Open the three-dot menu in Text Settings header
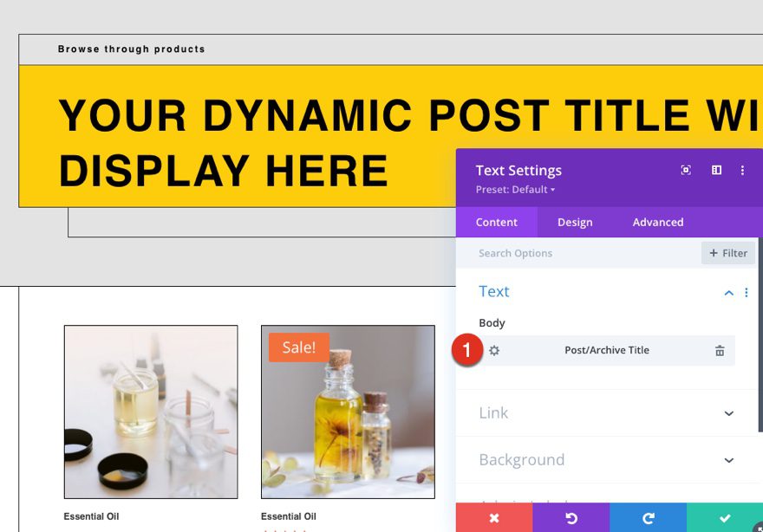Image resolution: width=763 pixels, height=532 pixels. point(742,170)
